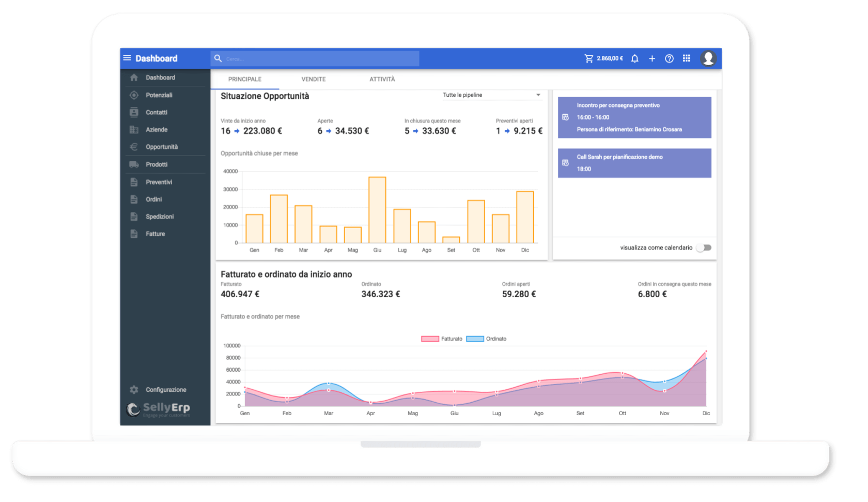Switch to the Attività tab

click(382, 79)
